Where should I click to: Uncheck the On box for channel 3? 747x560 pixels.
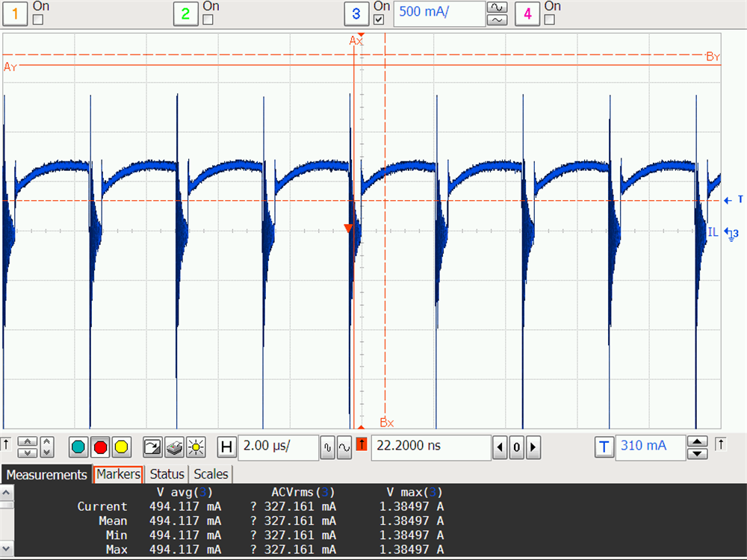(379, 20)
